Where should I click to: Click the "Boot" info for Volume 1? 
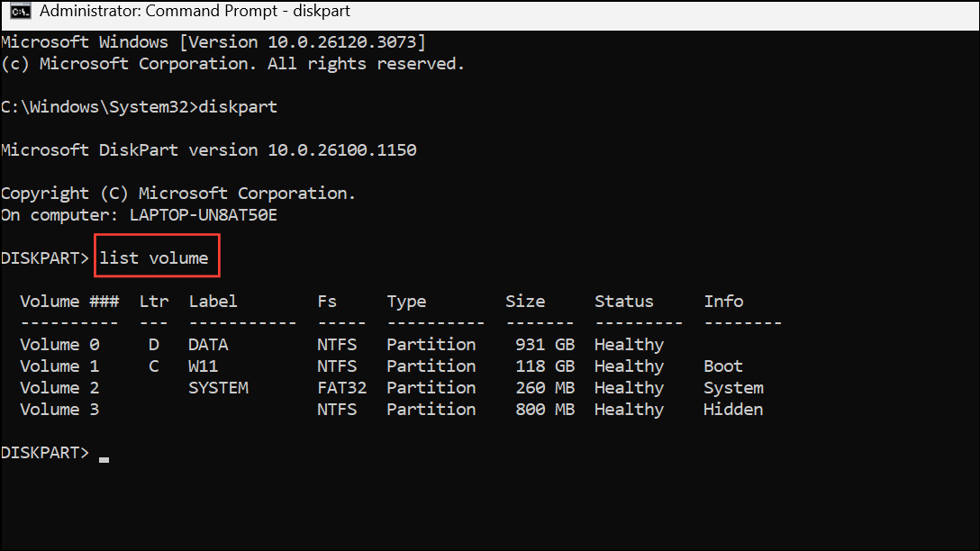[723, 366]
